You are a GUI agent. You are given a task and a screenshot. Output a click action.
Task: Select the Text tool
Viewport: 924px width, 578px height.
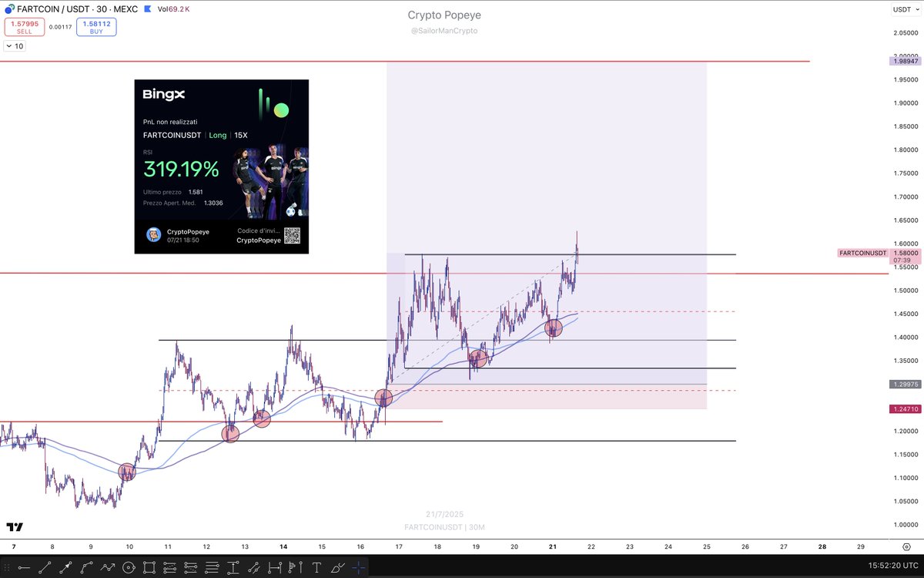click(317, 568)
